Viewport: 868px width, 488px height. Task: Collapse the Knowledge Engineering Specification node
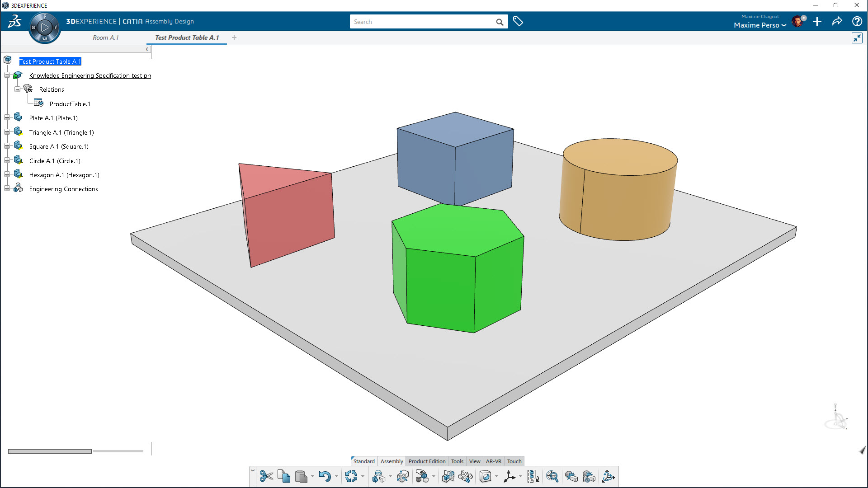7,75
